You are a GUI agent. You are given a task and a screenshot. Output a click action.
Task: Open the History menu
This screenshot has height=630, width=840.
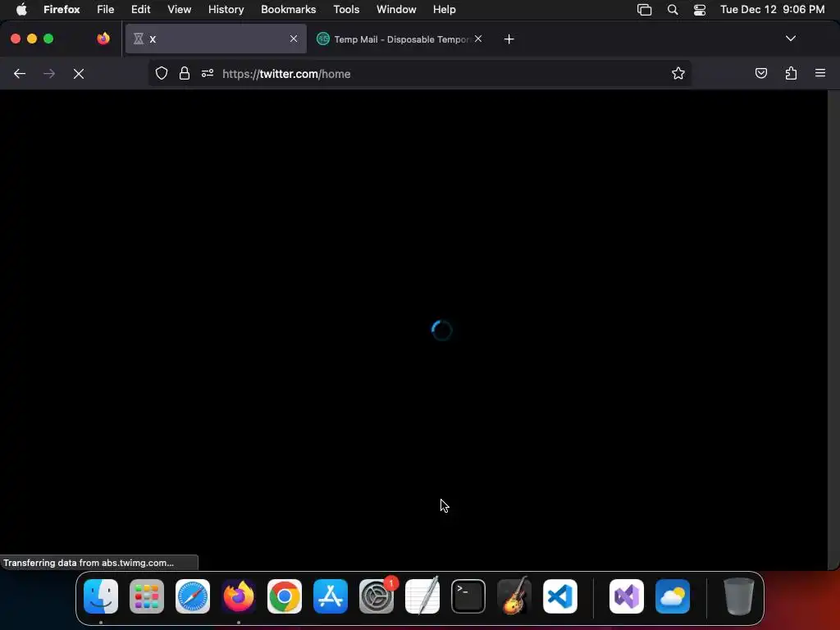(226, 9)
